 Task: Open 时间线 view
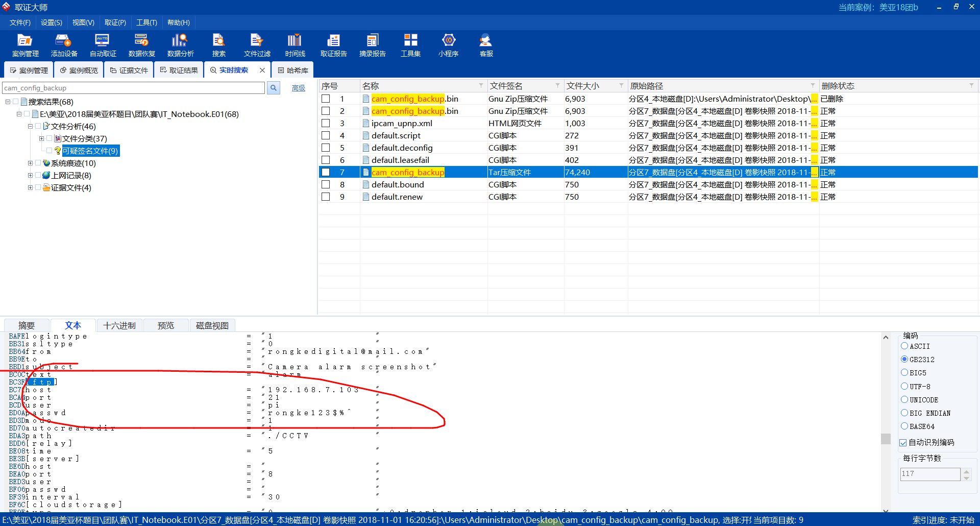click(x=295, y=45)
